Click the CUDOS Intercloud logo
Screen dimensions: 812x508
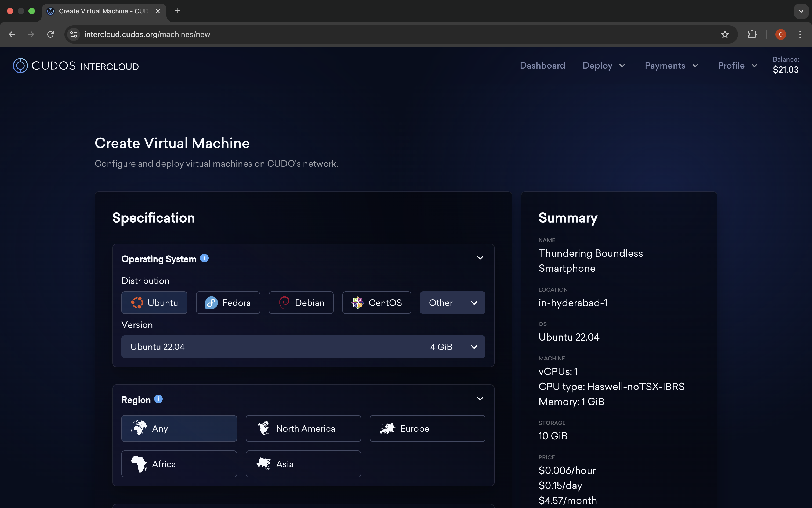[x=76, y=66]
